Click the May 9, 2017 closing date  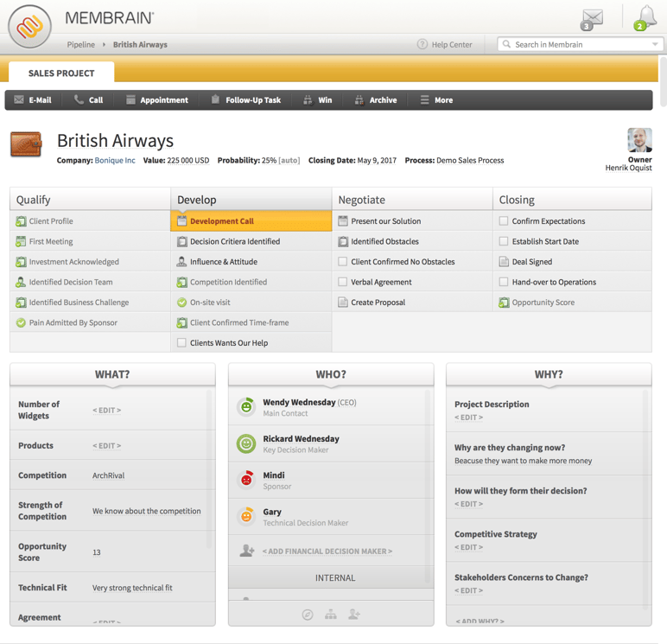pos(377,161)
